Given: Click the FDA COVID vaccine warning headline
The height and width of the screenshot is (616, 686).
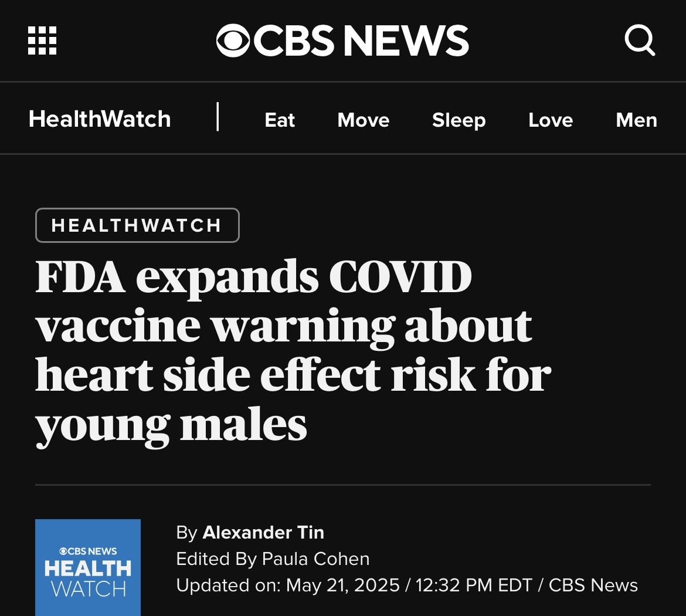Looking at the screenshot, I should point(293,351).
